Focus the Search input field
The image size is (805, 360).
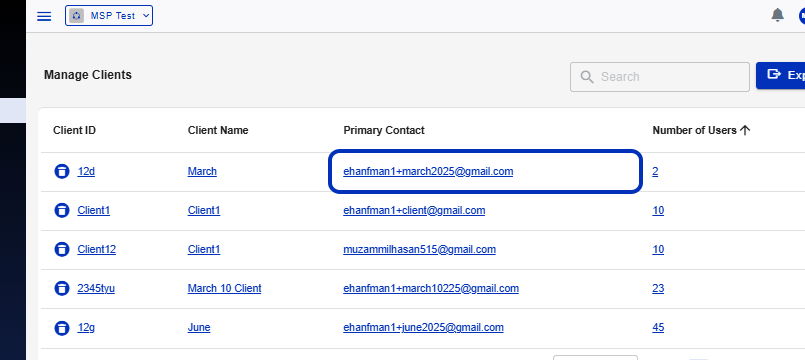coord(660,77)
